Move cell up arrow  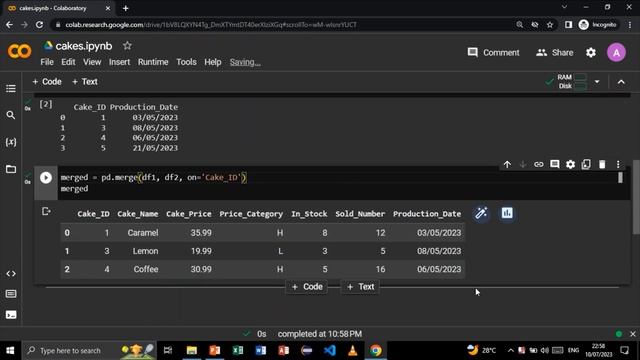click(507, 164)
